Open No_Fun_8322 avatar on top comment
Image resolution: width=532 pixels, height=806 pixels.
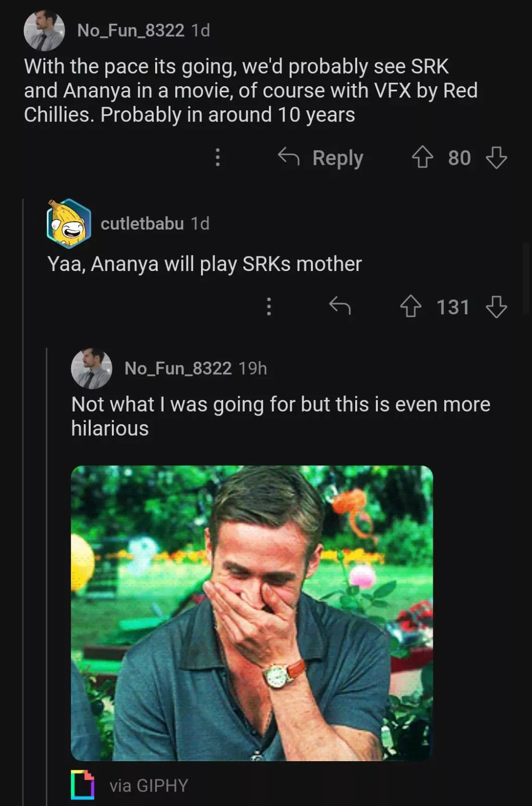(44, 31)
